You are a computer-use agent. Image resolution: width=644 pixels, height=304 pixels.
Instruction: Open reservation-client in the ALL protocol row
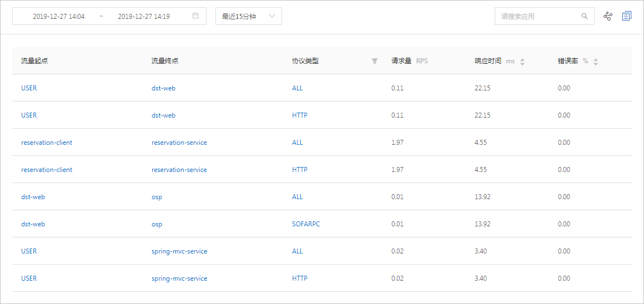[47, 143]
